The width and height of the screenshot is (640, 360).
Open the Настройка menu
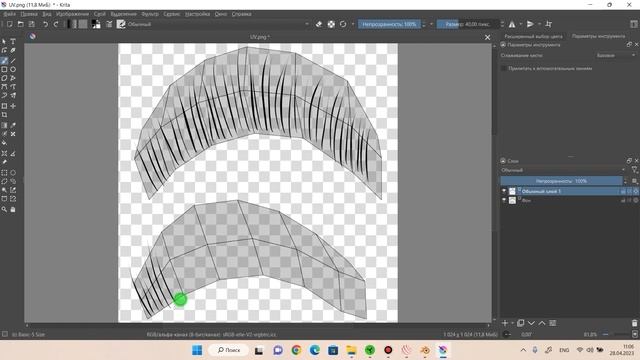pos(197,14)
